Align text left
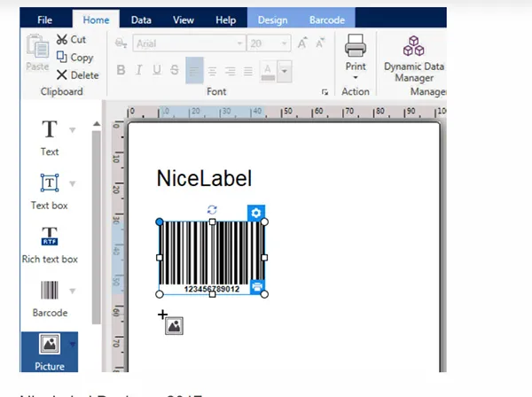This screenshot has width=532, height=397. [x=194, y=71]
